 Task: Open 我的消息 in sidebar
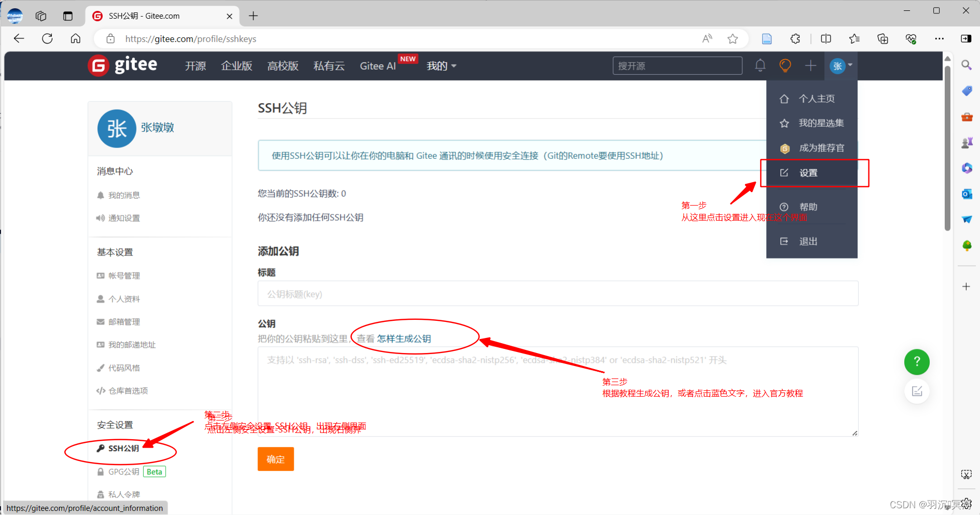click(x=118, y=195)
